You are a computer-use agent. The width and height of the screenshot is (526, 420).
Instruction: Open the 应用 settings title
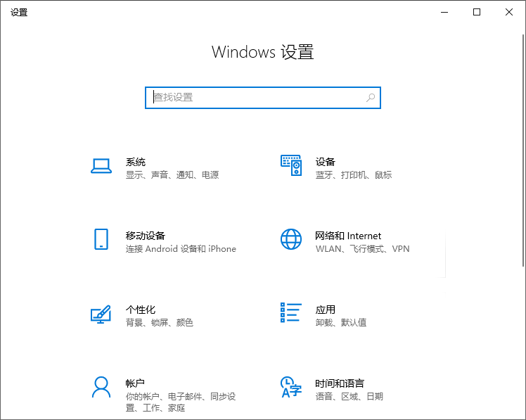tap(325, 310)
